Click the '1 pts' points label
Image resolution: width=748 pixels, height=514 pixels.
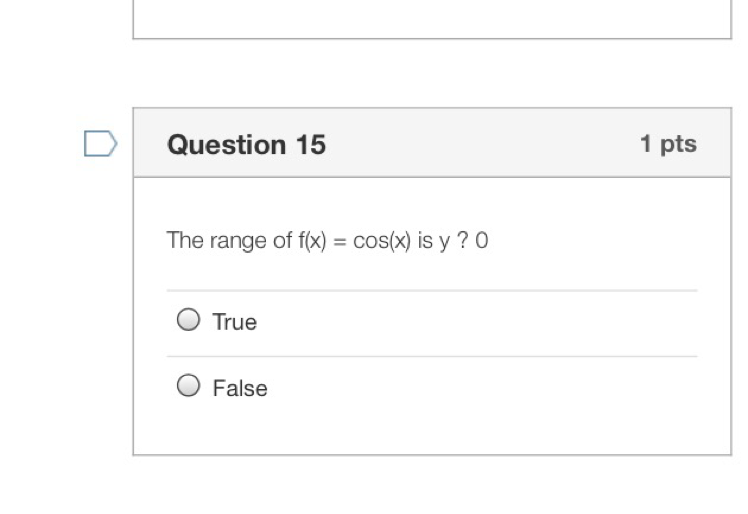tap(668, 144)
